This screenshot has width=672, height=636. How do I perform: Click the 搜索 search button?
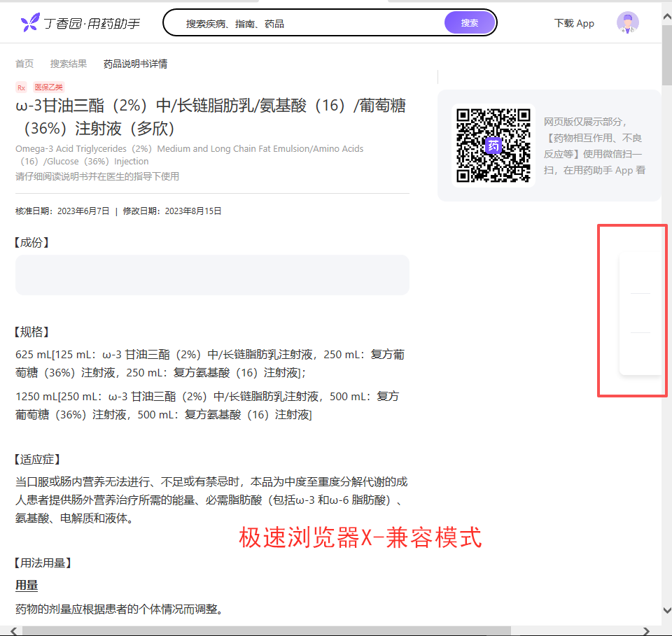[469, 23]
